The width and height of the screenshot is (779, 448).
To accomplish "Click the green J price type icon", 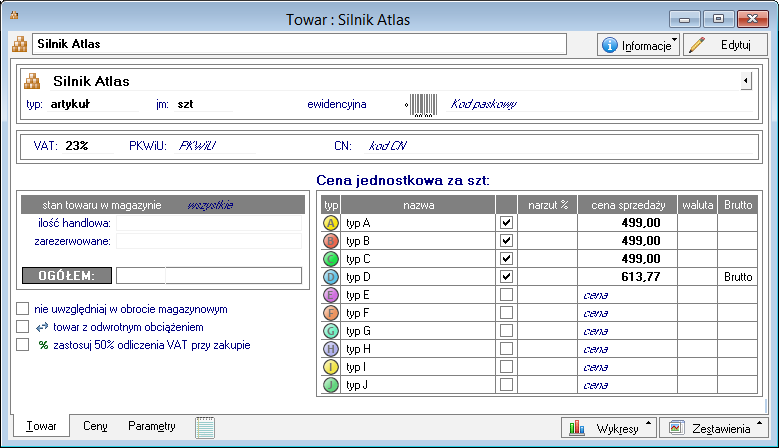I will point(330,384).
